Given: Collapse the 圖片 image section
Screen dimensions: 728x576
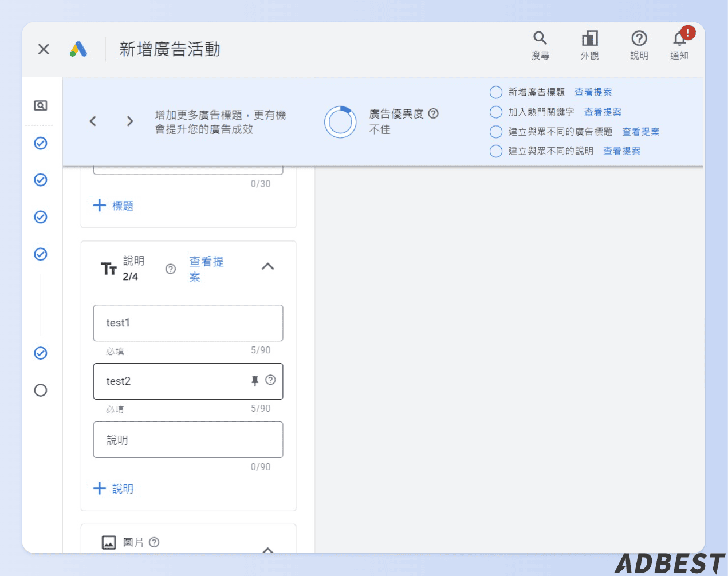Looking at the screenshot, I should coord(267,549).
